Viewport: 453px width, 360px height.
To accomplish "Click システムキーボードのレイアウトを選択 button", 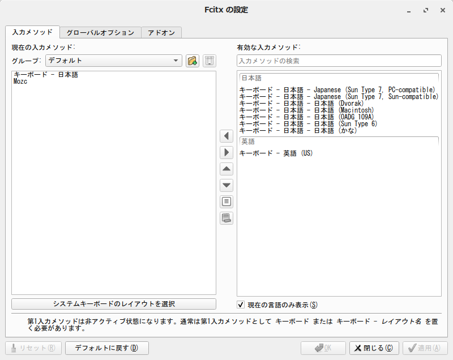I will click(x=114, y=304).
